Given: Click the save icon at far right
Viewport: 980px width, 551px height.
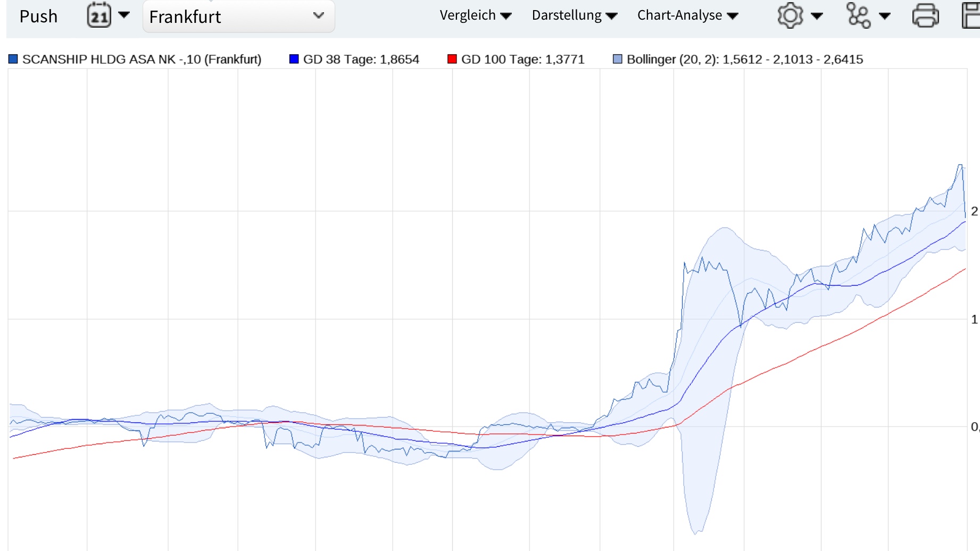Looking at the screenshot, I should click(971, 15).
